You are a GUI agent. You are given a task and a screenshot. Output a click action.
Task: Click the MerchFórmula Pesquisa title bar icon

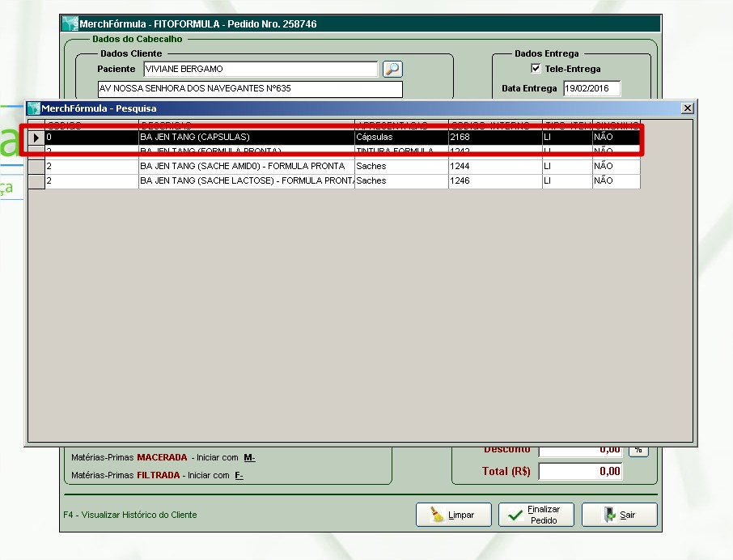tap(33, 108)
